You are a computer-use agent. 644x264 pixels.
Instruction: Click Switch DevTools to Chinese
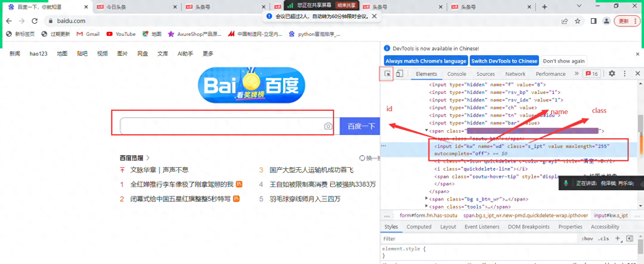point(504,61)
